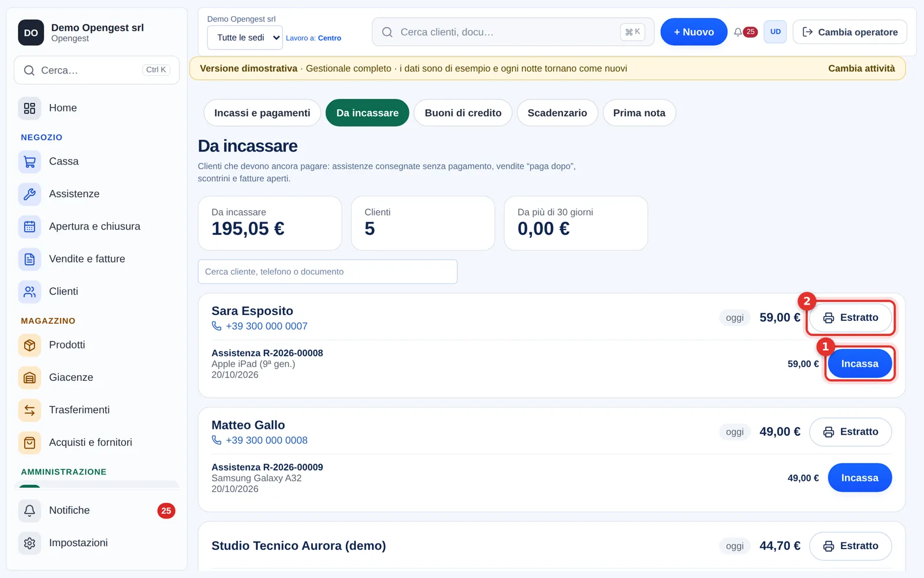Click Cambia operatore button

(850, 32)
